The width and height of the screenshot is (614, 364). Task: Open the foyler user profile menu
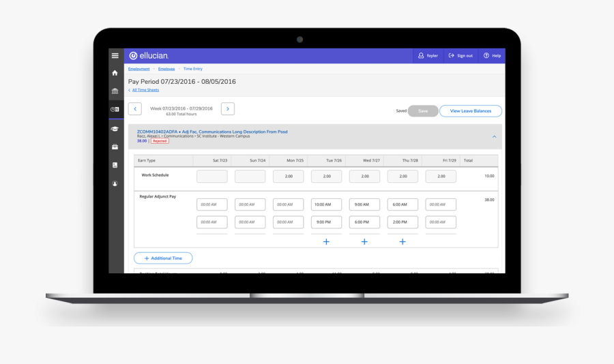tap(428, 56)
